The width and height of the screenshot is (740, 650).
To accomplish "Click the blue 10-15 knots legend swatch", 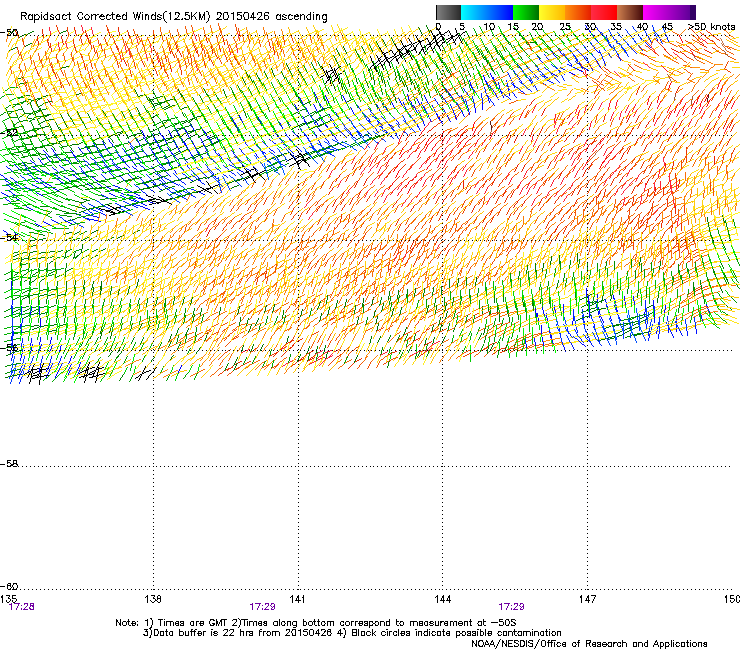I will coord(500,12).
